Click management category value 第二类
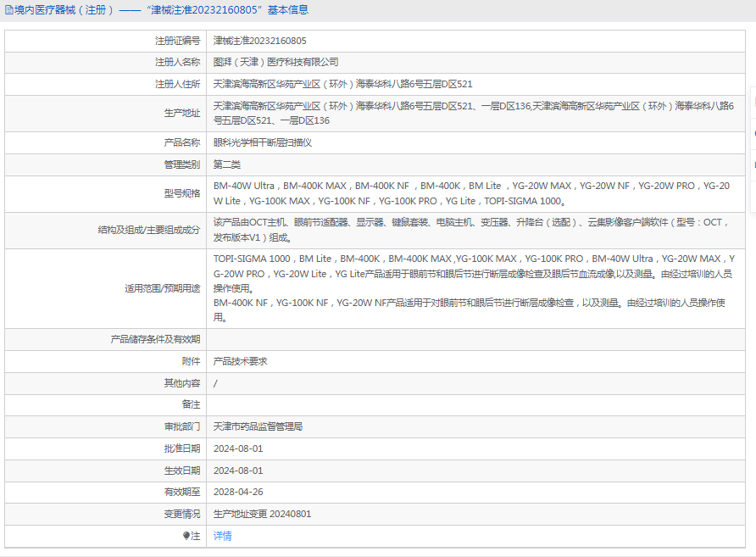 [226, 164]
